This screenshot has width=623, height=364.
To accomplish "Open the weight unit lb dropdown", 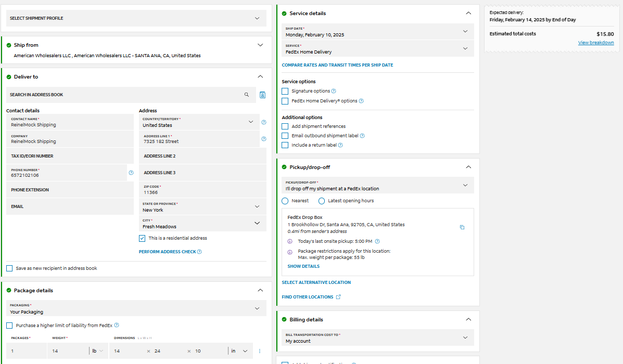I will coord(98,351).
